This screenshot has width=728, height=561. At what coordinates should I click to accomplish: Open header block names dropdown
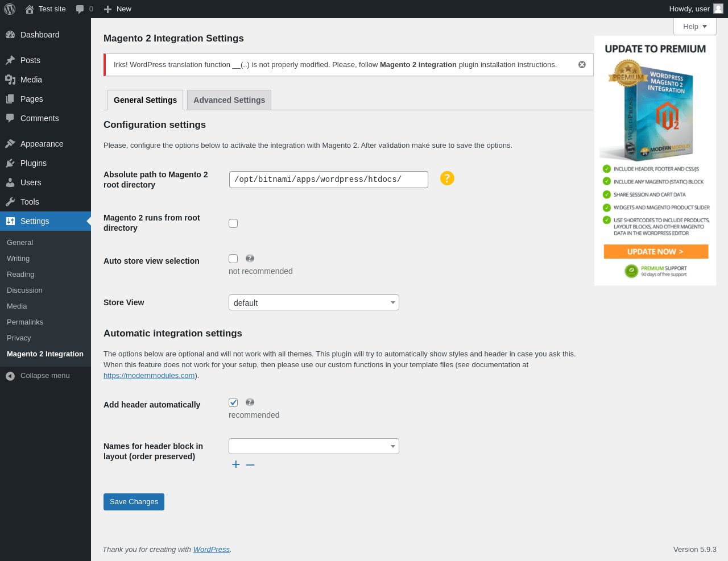coord(314,446)
